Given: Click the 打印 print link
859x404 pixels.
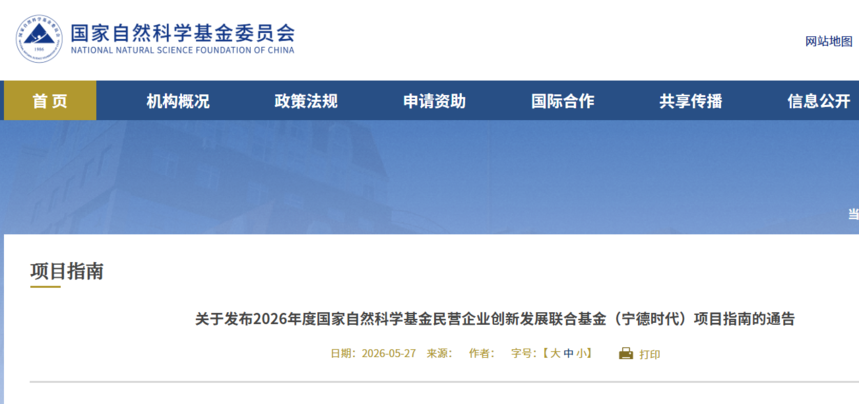Looking at the screenshot, I should 650,354.
